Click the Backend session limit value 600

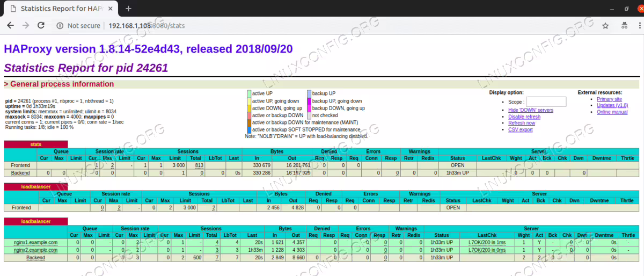197,258
